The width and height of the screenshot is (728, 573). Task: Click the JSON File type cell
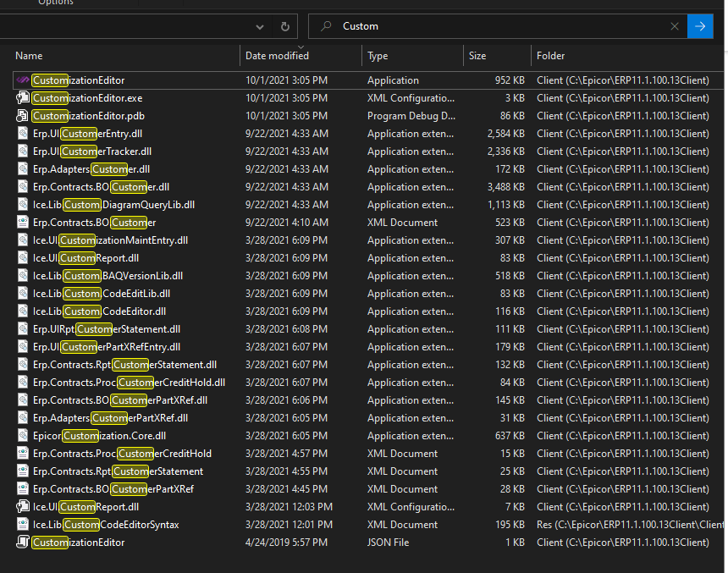tap(389, 543)
